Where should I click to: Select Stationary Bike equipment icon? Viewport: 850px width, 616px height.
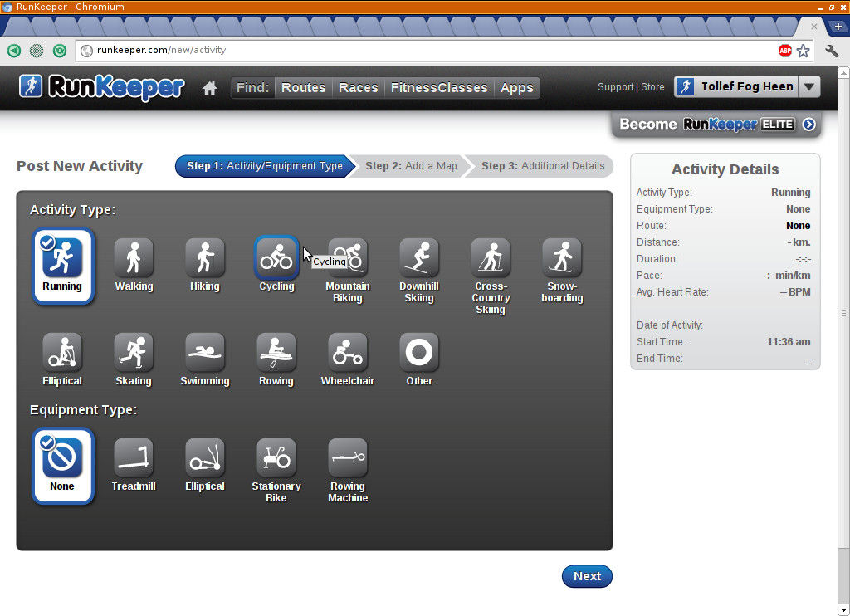276,457
